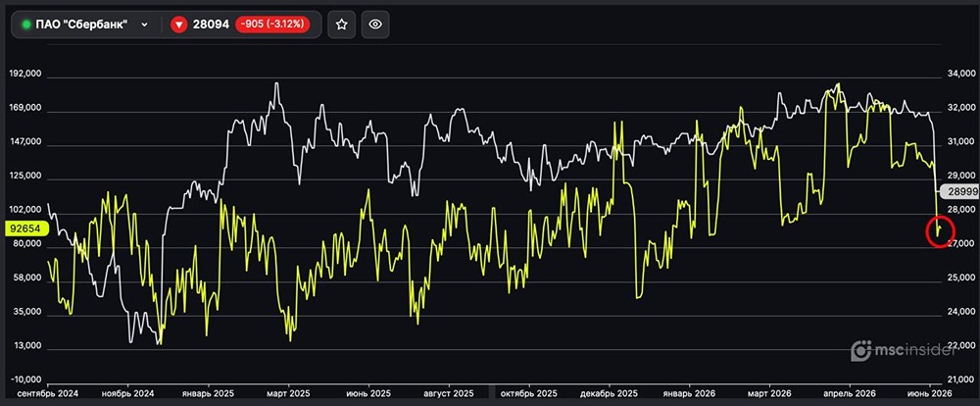Select right axis label 24,000
The height and width of the screenshot is (406, 980).
pos(960,312)
